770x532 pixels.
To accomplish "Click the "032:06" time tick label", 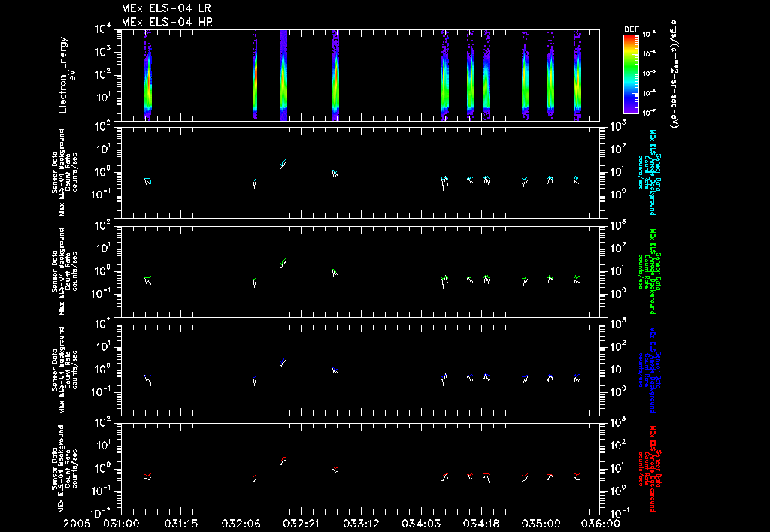I will pyautogui.click(x=241, y=524).
